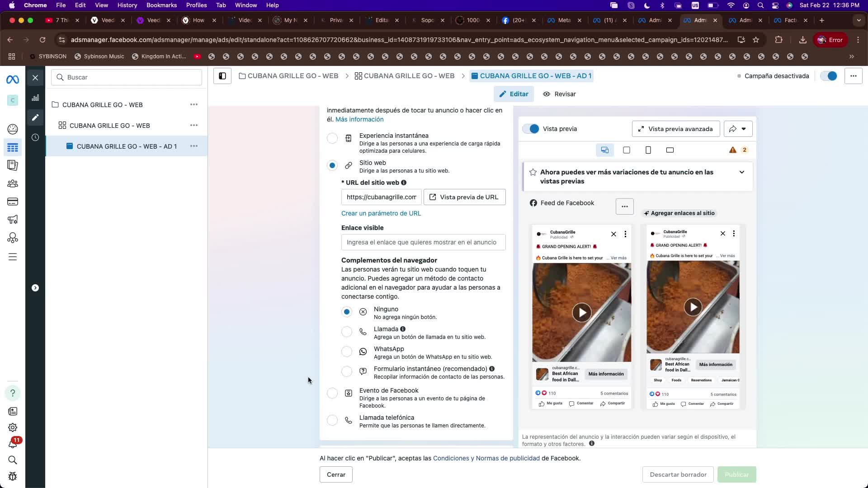Select WhatsApp browser add-on radio
The width and height of the screenshot is (868, 488).
[347, 352]
